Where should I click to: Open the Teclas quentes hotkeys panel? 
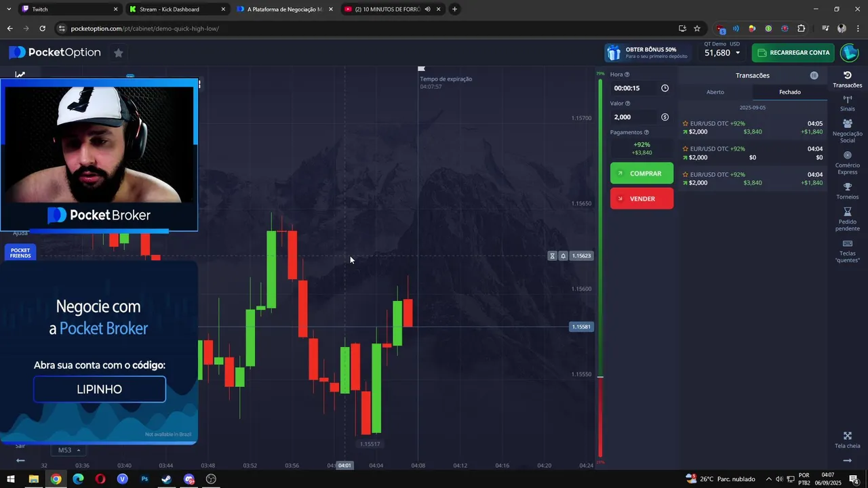pyautogui.click(x=847, y=251)
